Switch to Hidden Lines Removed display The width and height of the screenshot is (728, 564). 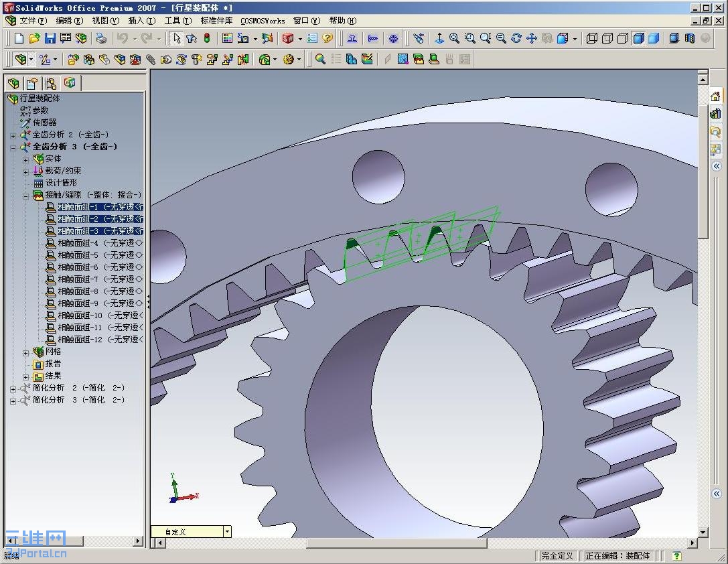pyautogui.click(x=623, y=38)
